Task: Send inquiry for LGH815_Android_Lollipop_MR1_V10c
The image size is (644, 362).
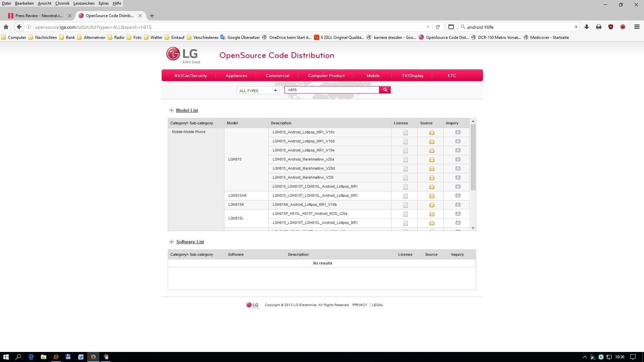Action: pos(458,132)
